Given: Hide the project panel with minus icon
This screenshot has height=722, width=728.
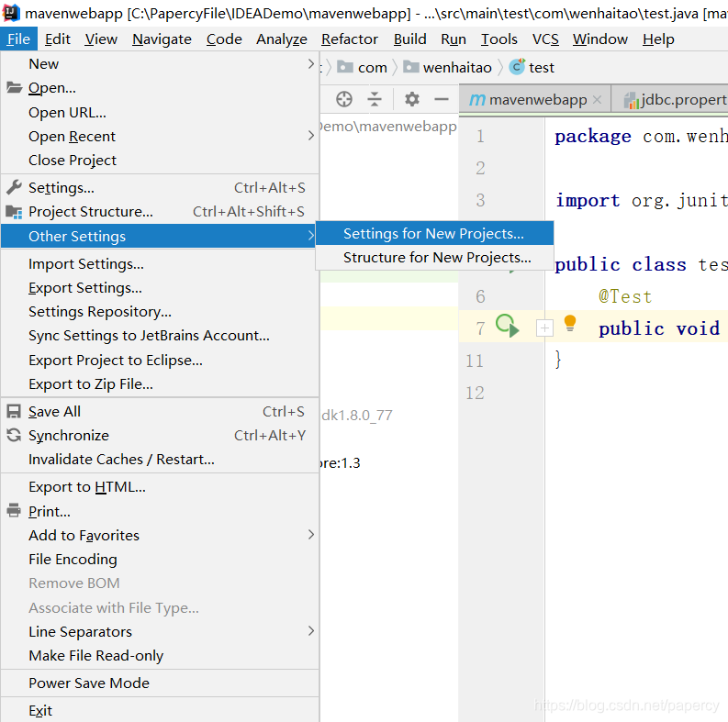Looking at the screenshot, I should (441, 99).
